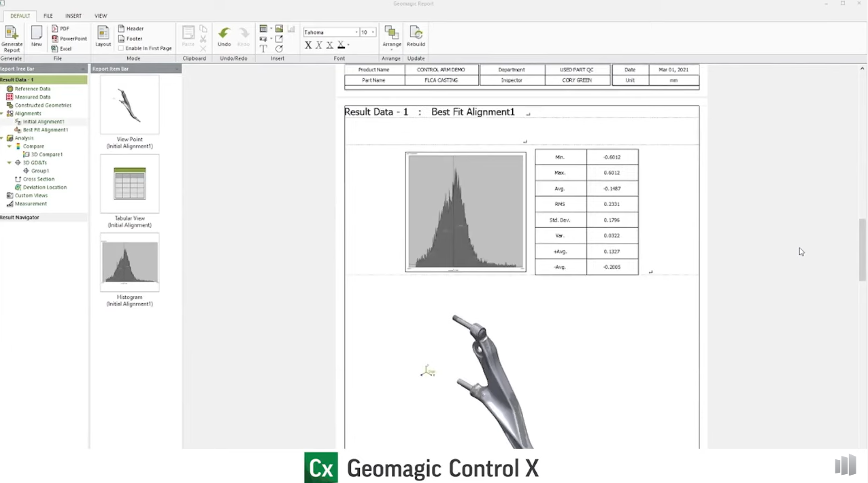Open the Layout mode
This screenshot has width=868, height=483.
[103, 37]
